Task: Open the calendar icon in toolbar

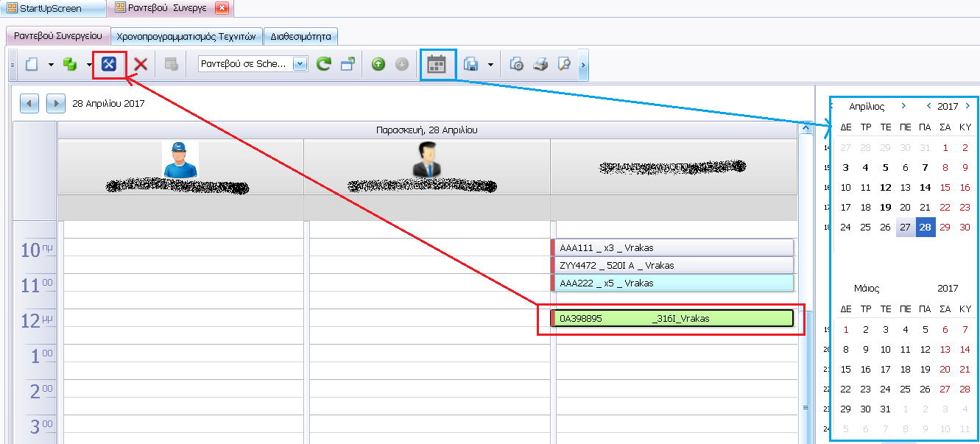Action: pos(437,65)
